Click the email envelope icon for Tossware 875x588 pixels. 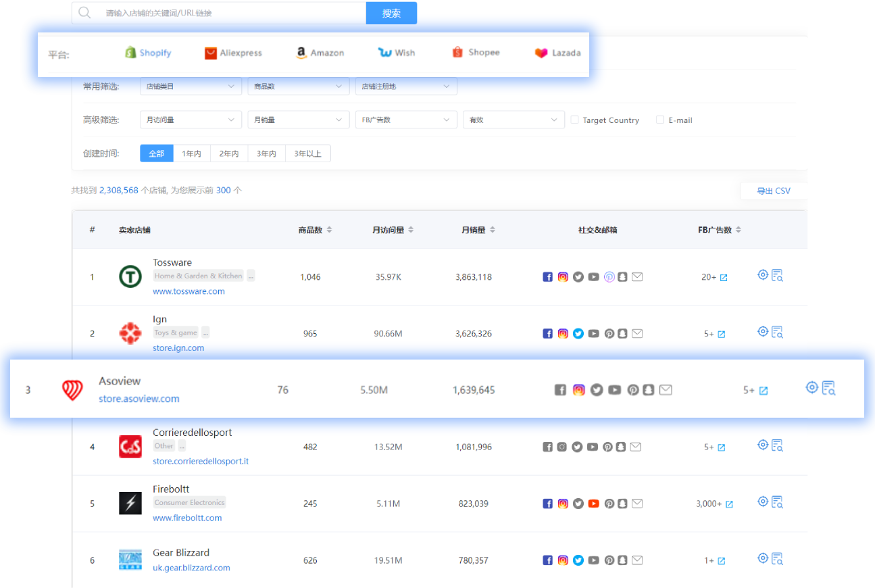637,277
